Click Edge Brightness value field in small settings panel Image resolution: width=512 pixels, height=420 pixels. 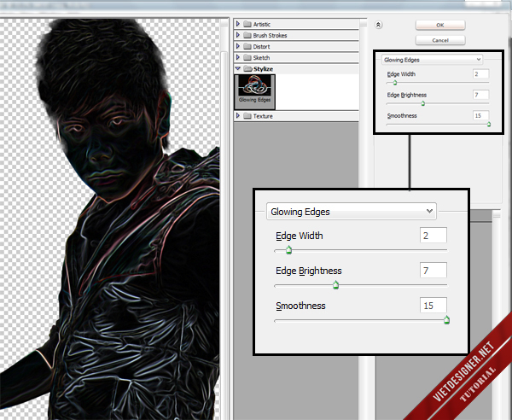tap(480, 95)
